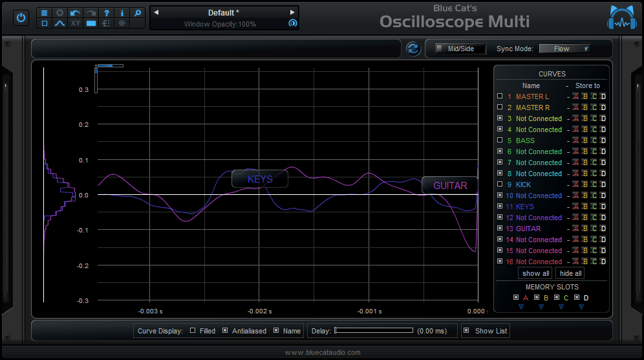The height and width of the screenshot is (360, 644).
Task: Open memory slot D dropdown arrow
Action: coord(581,307)
